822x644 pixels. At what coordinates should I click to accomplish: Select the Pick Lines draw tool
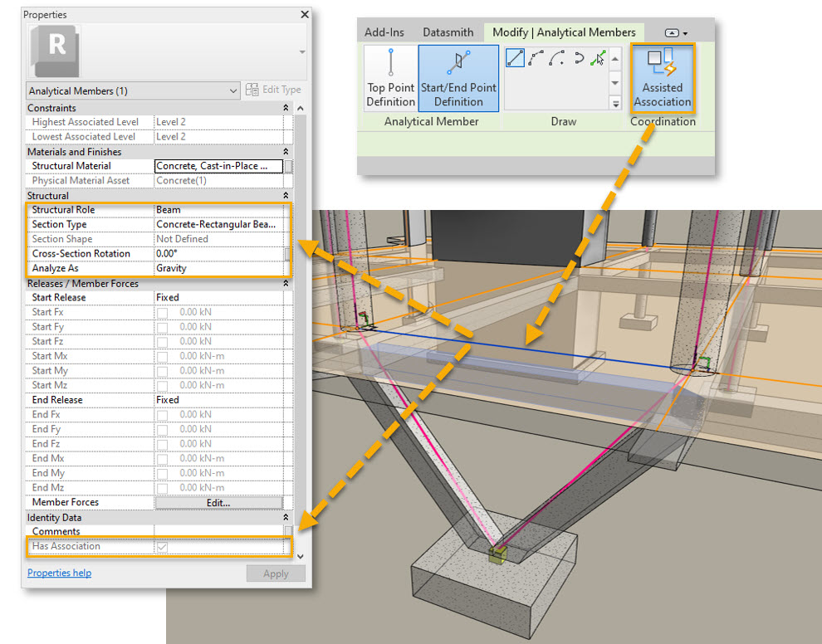click(x=598, y=59)
